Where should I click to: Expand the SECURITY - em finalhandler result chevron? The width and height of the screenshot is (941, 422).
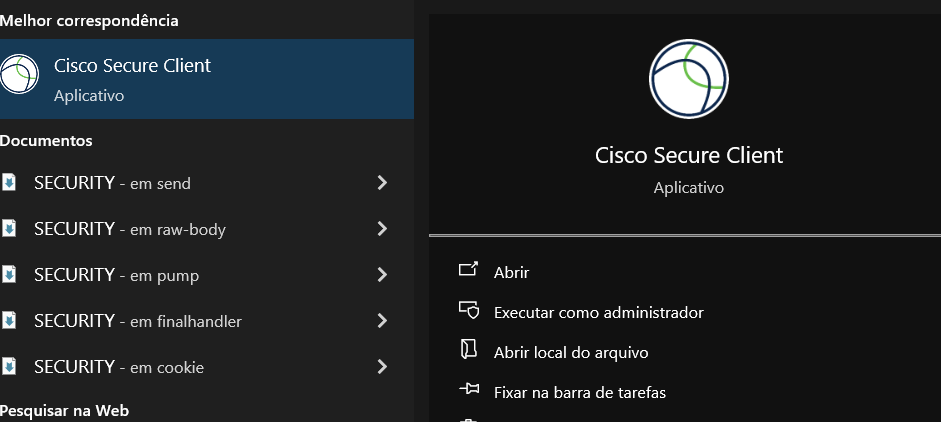click(x=382, y=321)
